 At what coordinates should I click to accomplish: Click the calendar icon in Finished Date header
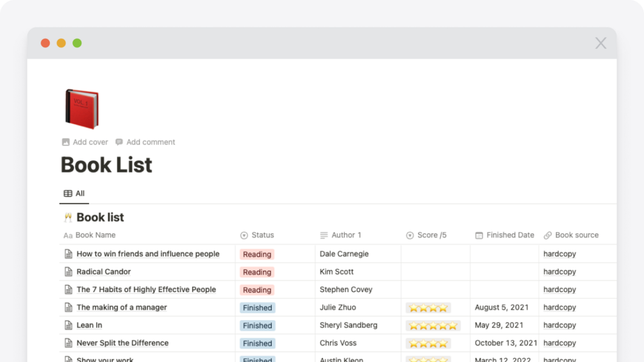pyautogui.click(x=479, y=235)
